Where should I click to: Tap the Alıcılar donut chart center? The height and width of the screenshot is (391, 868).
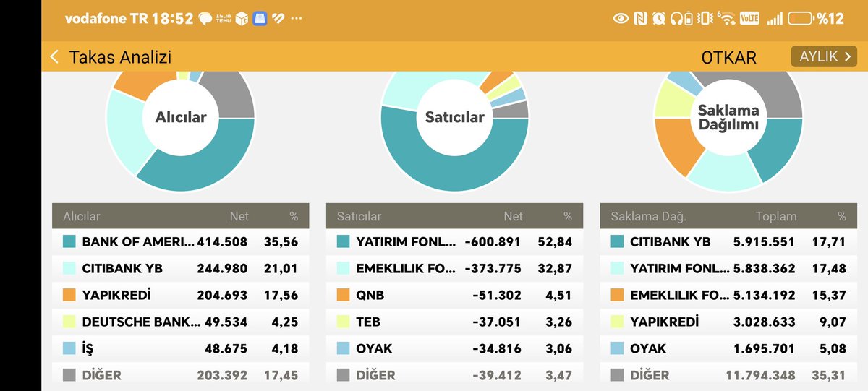click(x=180, y=117)
